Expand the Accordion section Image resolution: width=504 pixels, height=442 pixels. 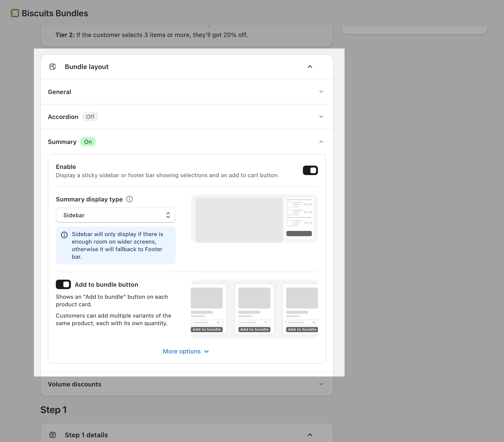click(x=187, y=117)
